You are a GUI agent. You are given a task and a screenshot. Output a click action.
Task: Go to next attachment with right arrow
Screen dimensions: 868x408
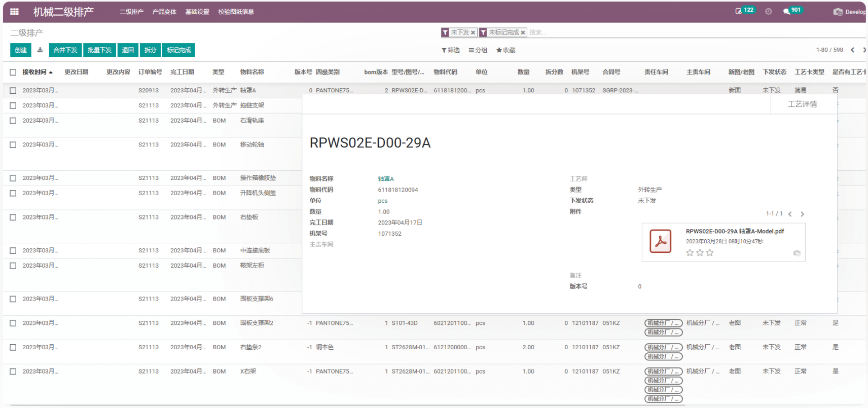(x=802, y=214)
